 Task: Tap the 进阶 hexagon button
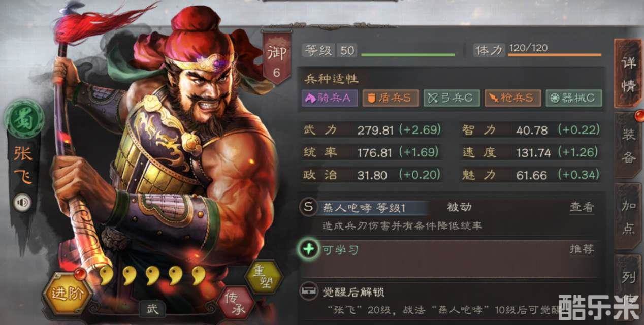pos(67,294)
